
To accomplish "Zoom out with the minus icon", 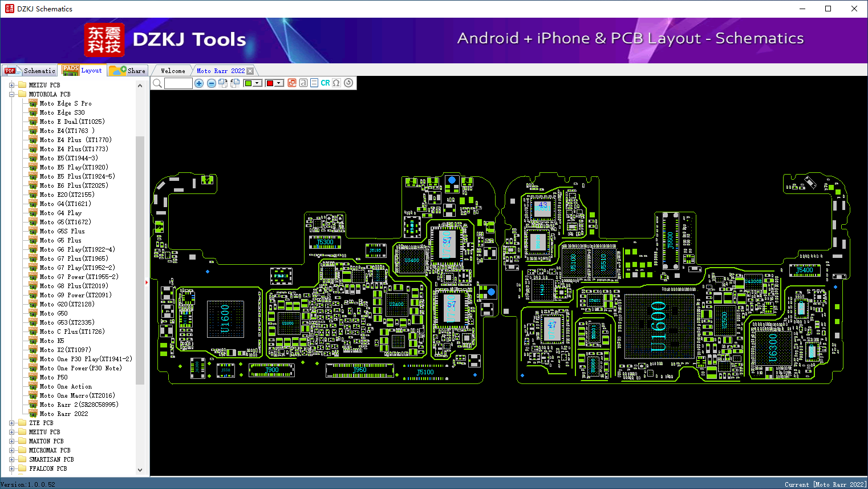I will click(x=212, y=83).
